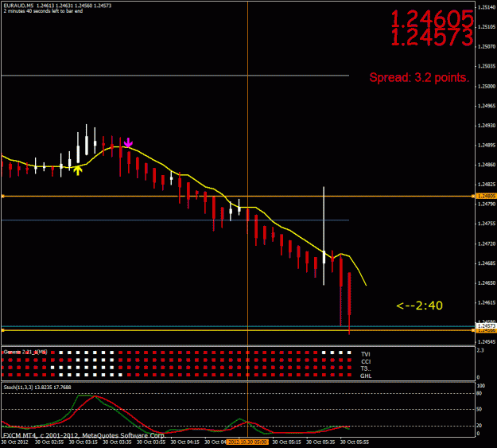The height and width of the screenshot is (448, 497).
Task: Click the 30 Oct 03:35 time label
Action: coord(117,442)
